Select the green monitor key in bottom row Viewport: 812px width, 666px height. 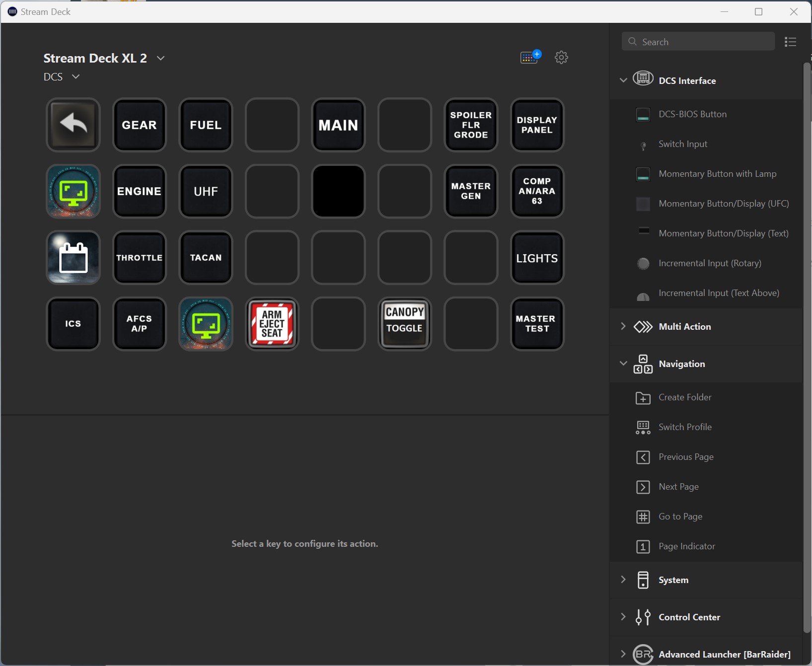[206, 324]
